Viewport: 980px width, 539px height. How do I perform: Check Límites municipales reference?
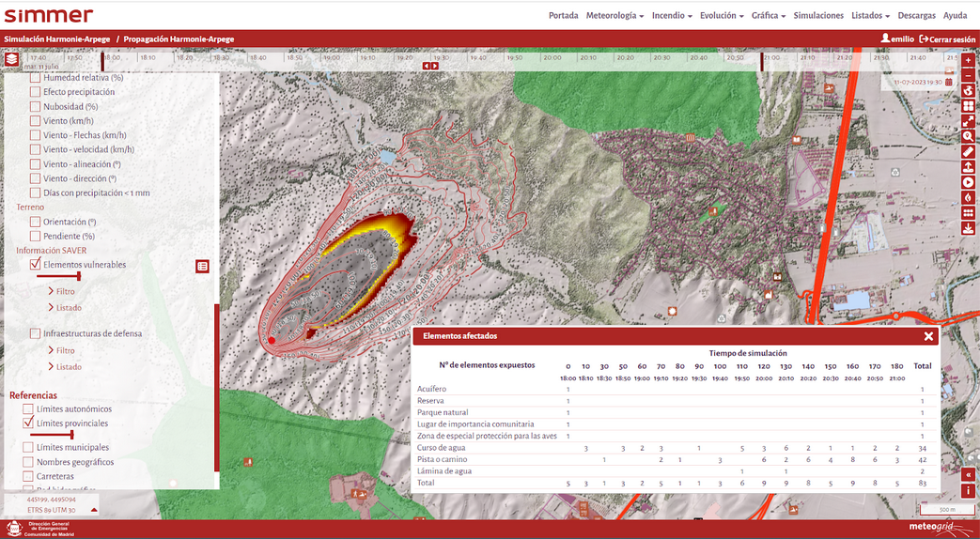pos(28,447)
